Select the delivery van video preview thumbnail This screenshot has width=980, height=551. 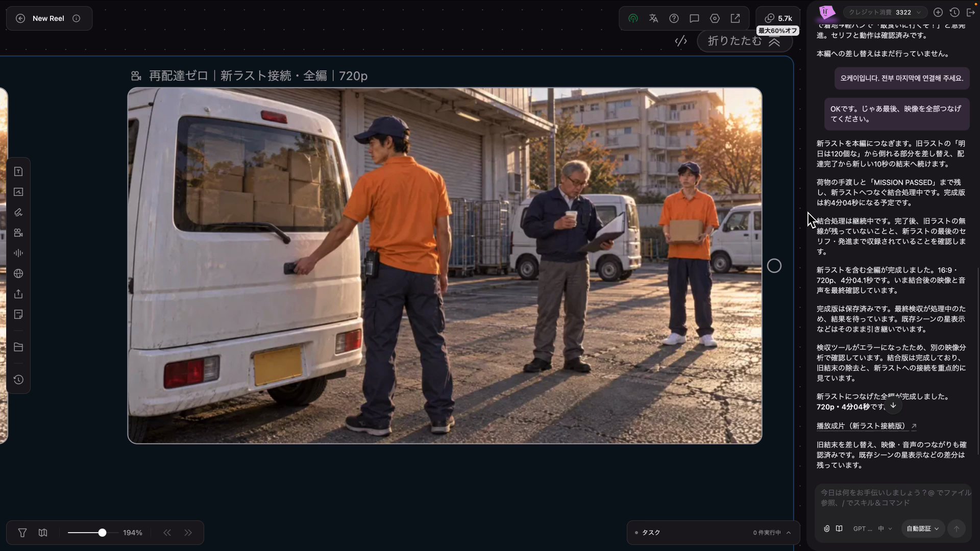tap(445, 266)
